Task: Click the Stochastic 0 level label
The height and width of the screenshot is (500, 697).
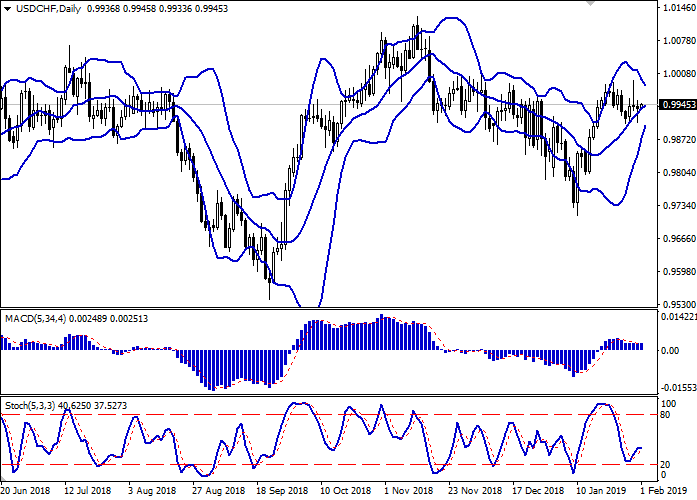Action: pos(664,475)
